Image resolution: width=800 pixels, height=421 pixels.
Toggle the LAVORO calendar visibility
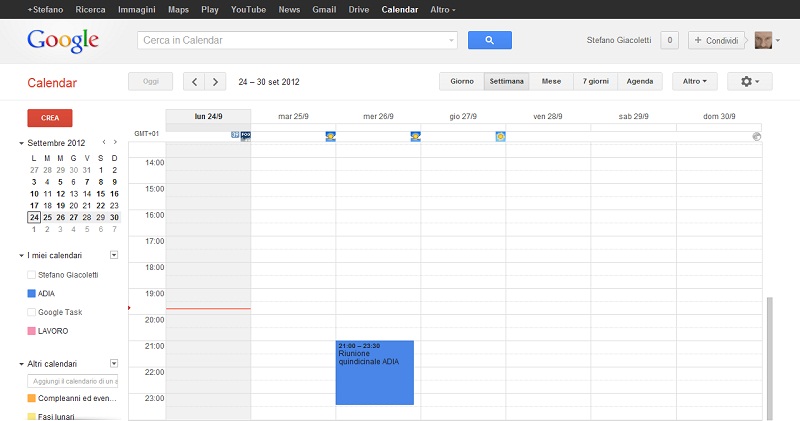click(x=31, y=331)
